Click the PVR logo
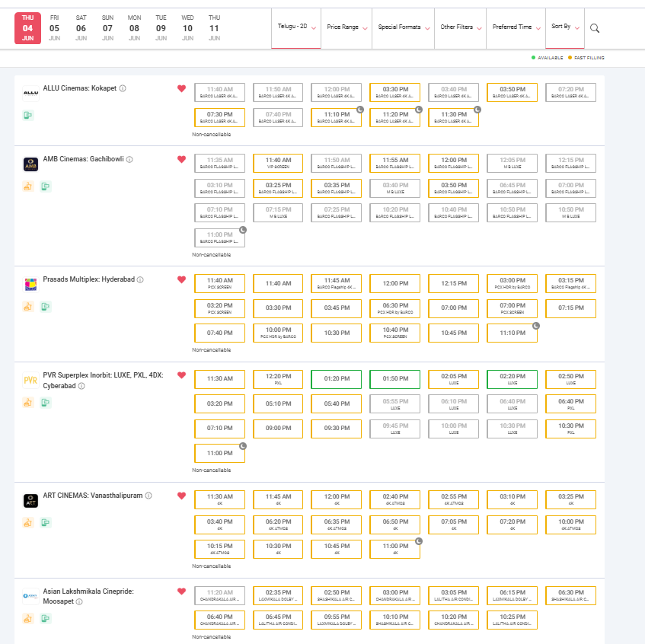The height and width of the screenshot is (644, 645). coord(31,380)
